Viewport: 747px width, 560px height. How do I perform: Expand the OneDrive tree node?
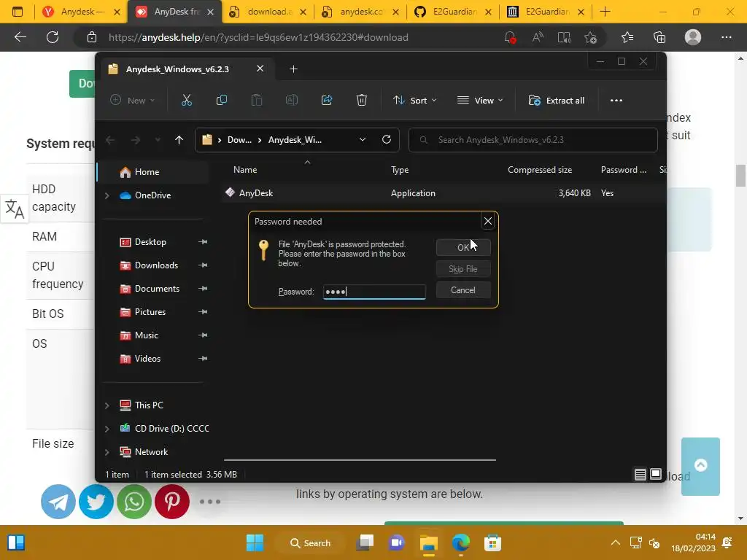tap(107, 195)
